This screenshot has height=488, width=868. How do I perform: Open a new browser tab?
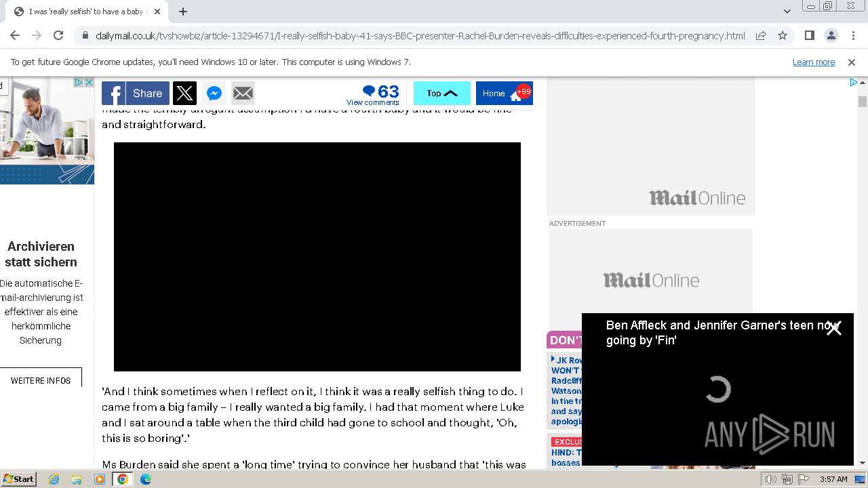pyautogui.click(x=183, y=12)
